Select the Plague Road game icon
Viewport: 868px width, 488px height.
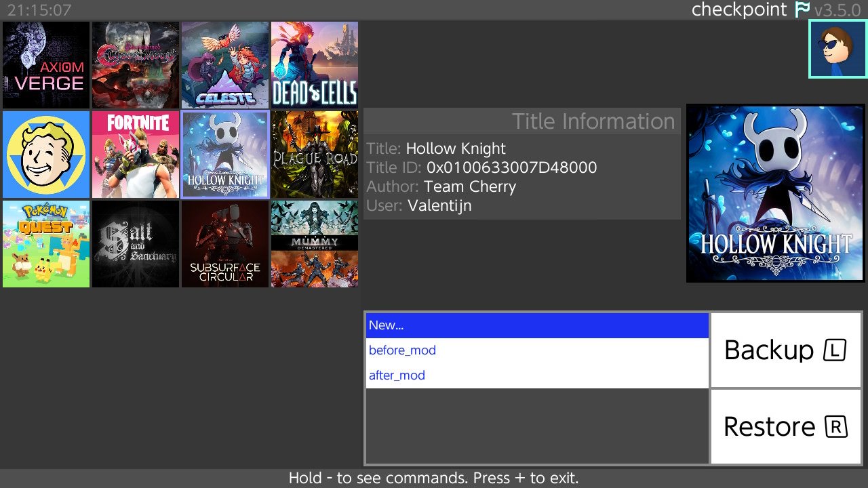tap(315, 155)
